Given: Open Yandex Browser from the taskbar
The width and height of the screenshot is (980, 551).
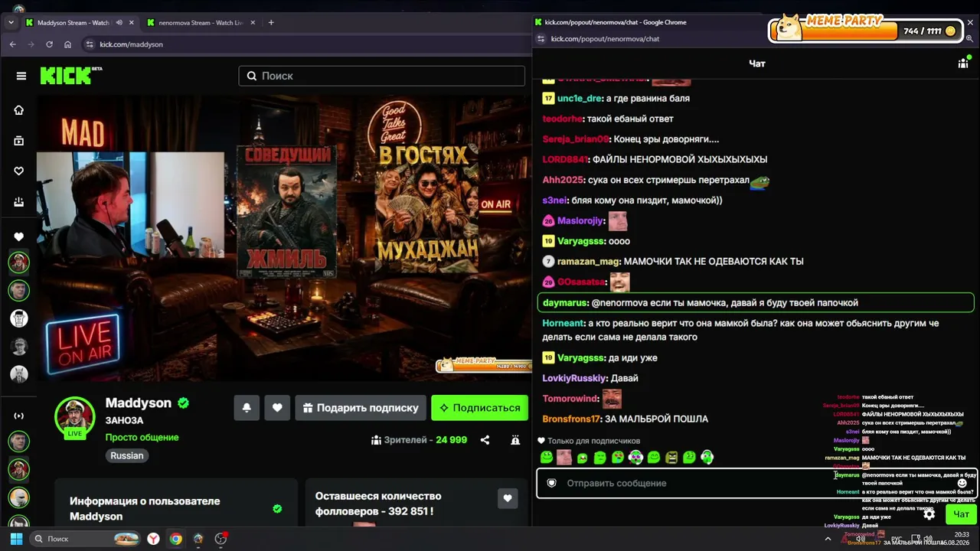Looking at the screenshot, I should click(x=154, y=539).
